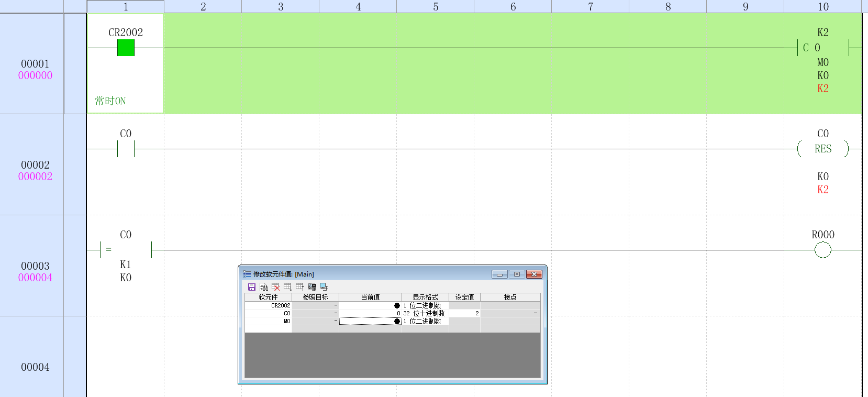868x397 pixels.
Task: Select the R000 output coil
Action: point(822,250)
